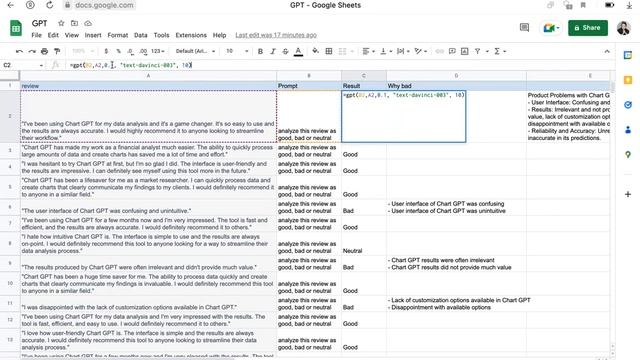
Task: Format cell as percent
Action: (118, 51)
